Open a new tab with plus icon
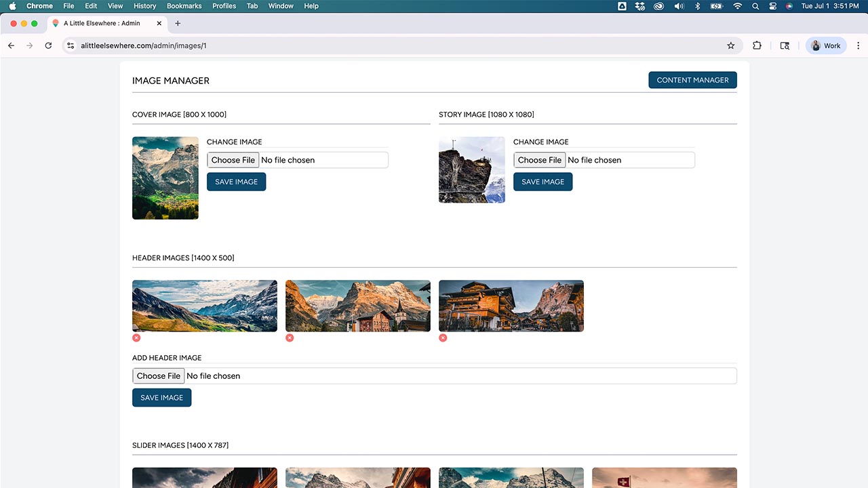The image size is (868, 488). pos(178,23)
